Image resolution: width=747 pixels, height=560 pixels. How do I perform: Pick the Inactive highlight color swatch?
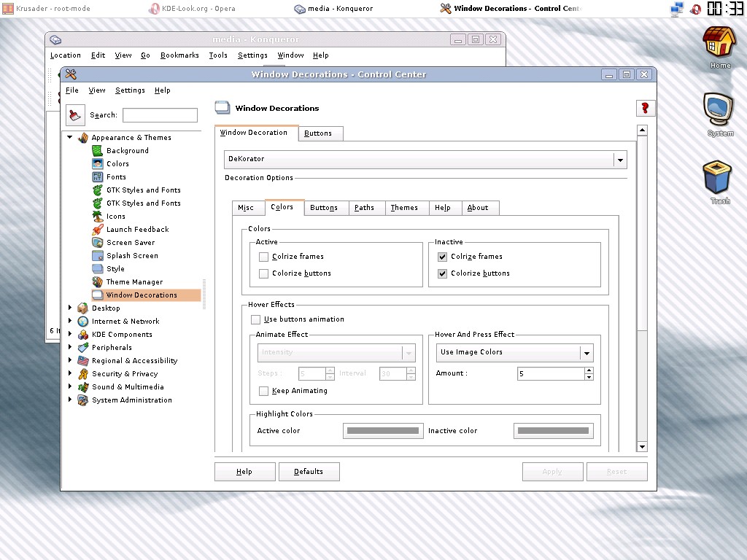tap(554, 431)
